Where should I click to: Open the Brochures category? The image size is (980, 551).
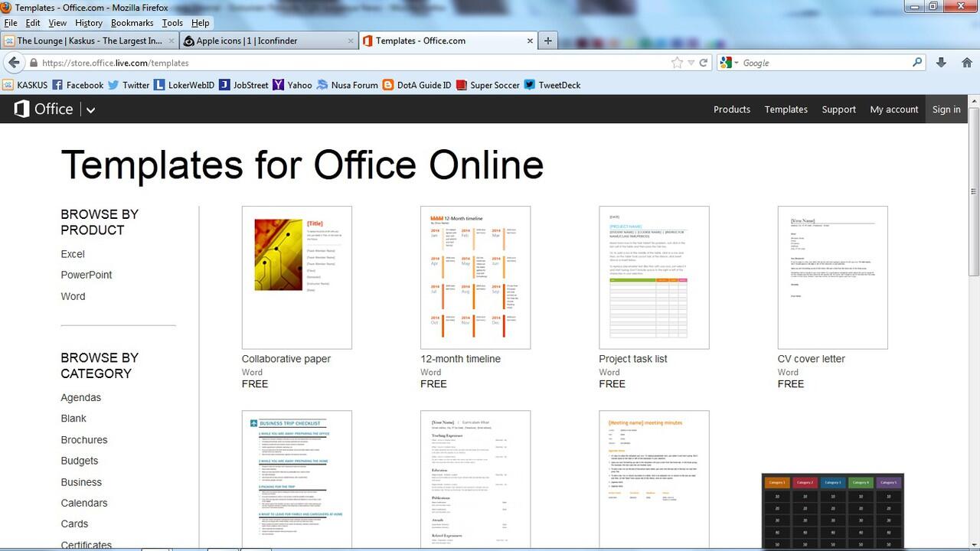point(84,440)
